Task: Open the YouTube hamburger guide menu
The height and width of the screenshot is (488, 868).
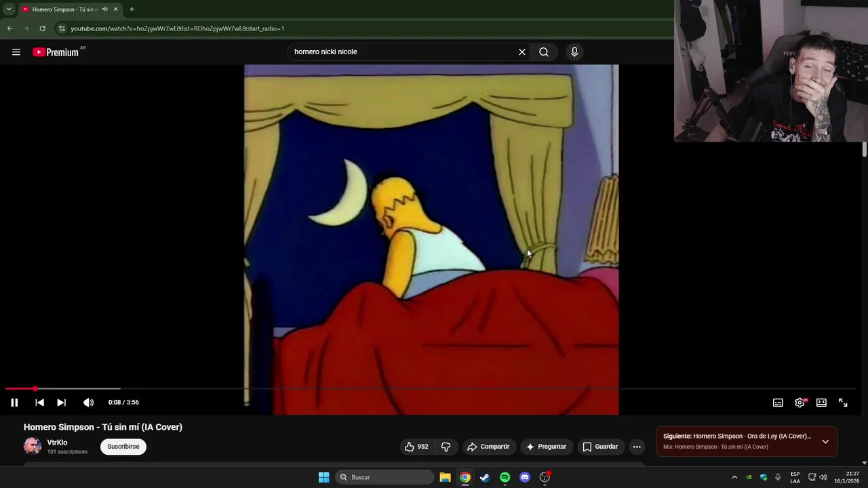Action: [x=16, y=52]
